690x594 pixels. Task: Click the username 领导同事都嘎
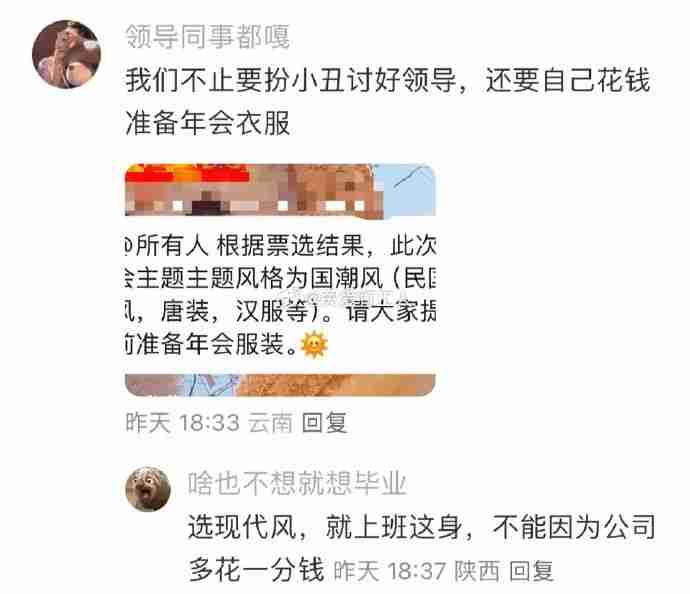(207, 36)
